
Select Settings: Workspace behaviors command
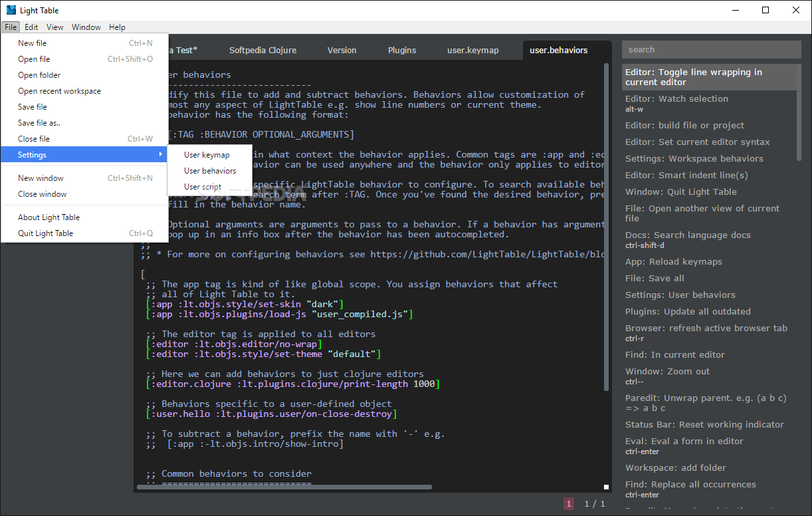pyautogui.click(x=710, y=158)
